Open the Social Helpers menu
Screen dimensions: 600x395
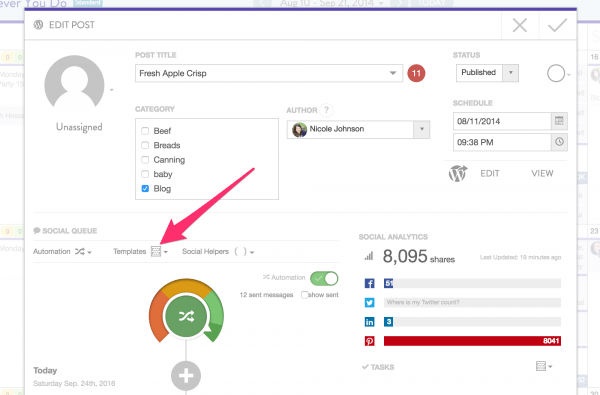[x=218, y=251]
